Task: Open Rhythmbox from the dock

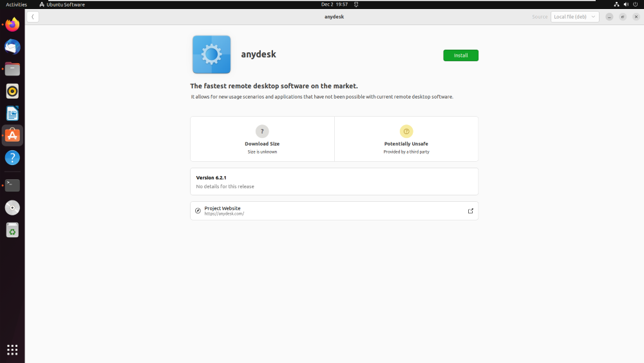Action: pos(12,92)
